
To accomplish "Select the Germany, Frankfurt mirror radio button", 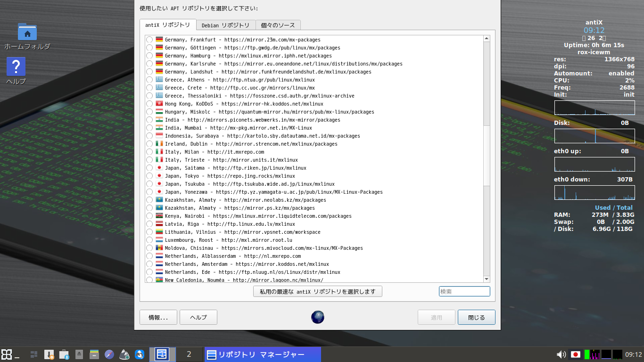I will pyautogui.click(x=149, y=40).
